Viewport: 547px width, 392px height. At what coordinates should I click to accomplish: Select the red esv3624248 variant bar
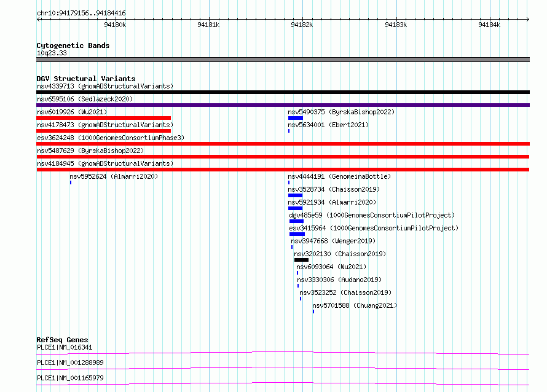pyautogui.click(x=283, y=144)
